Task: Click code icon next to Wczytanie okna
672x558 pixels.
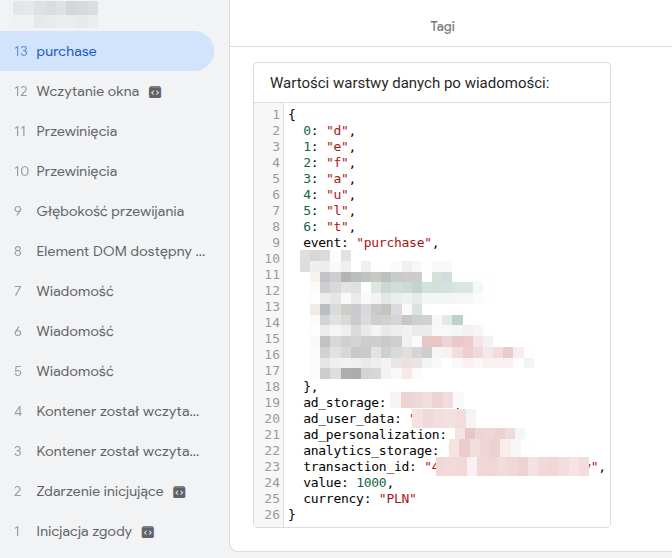Action: pyautogui.click(x=154, y=92)
